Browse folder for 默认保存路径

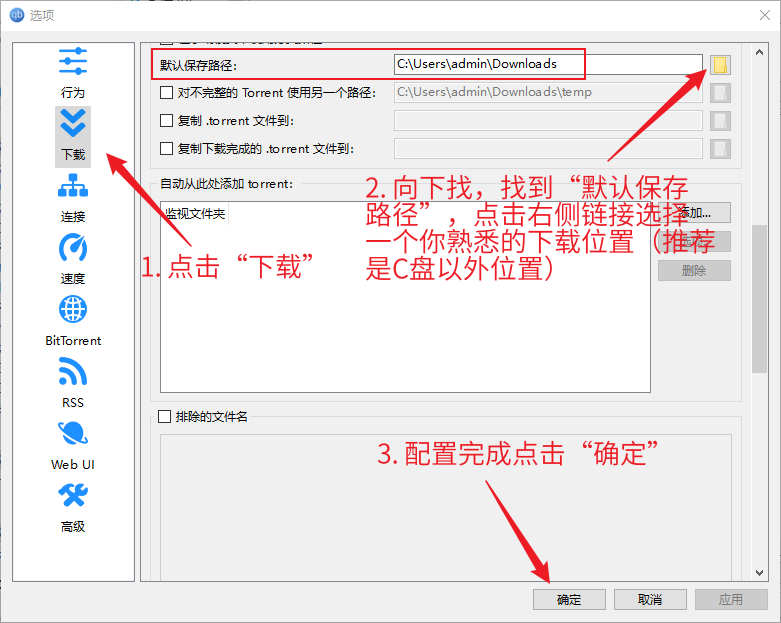pyautogui.click(x=720, y=65)
